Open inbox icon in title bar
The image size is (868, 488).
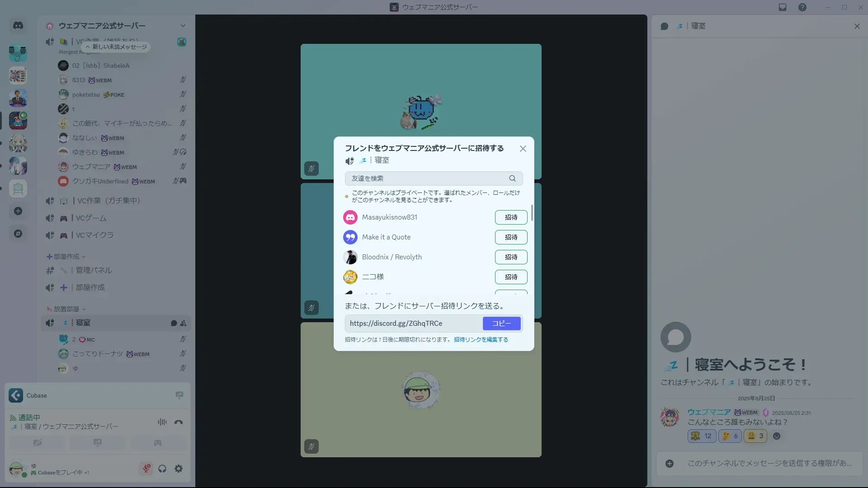point(783,7)
